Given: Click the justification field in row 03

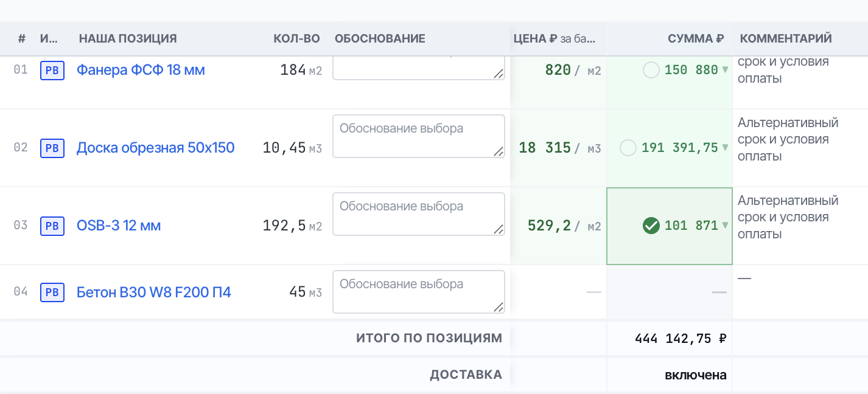Looking at the screenshot, I should coord(419,214).
